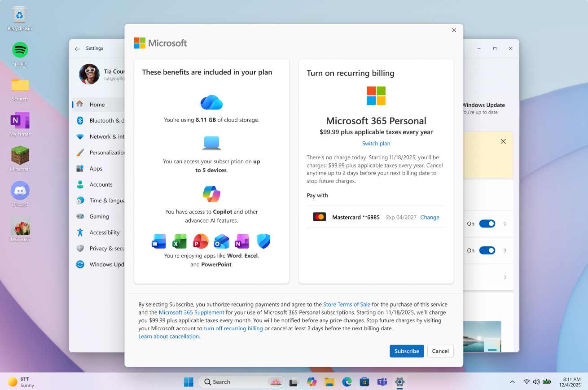Open Microsoft 365 Supplement link

[x=192, y=312]
